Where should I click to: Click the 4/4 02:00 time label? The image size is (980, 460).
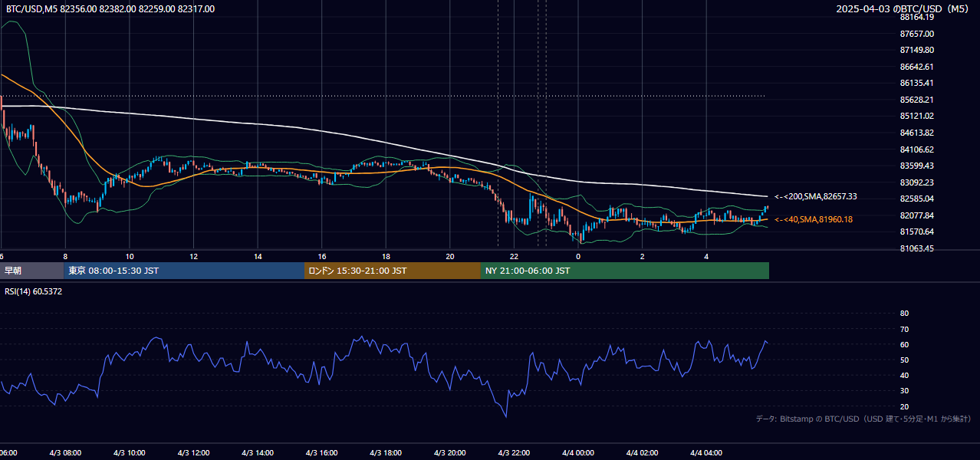(642, 453)
